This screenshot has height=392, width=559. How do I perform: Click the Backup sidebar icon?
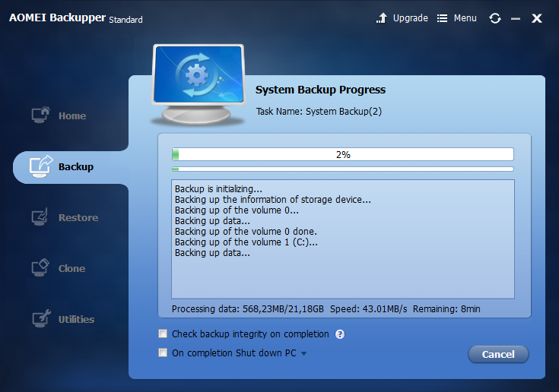click(40, 166)
